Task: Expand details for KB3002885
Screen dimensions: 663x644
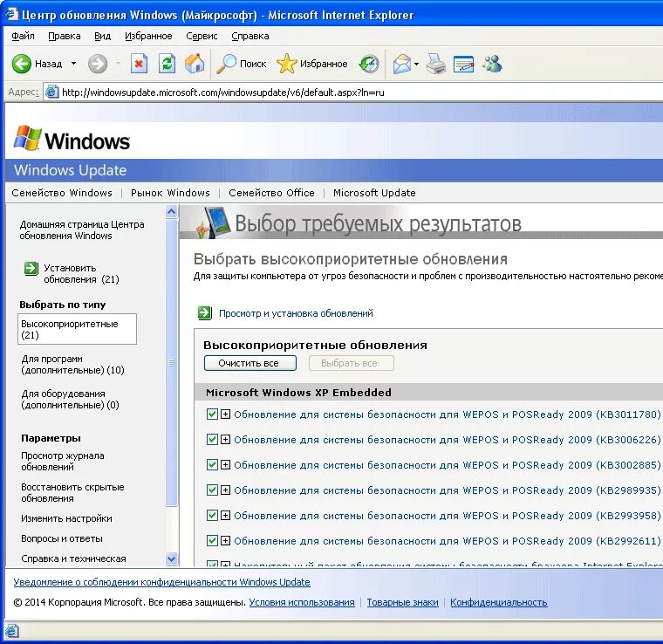Action: (x=225, y=465)
